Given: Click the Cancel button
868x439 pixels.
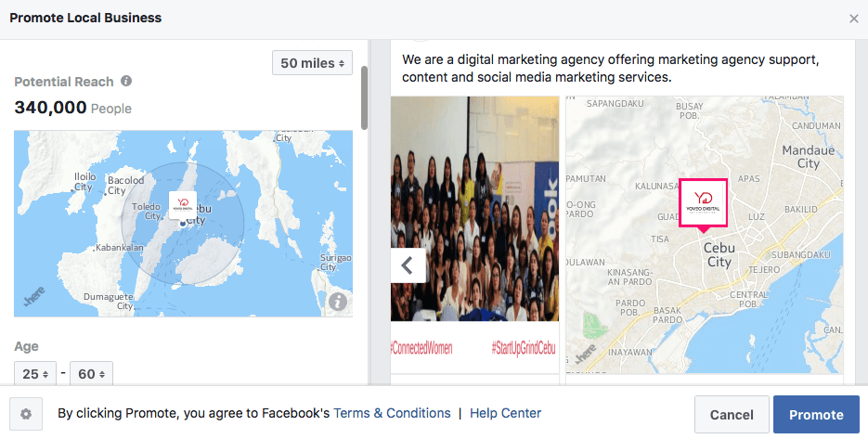Looking at the screenshot, I should [732, 415].
